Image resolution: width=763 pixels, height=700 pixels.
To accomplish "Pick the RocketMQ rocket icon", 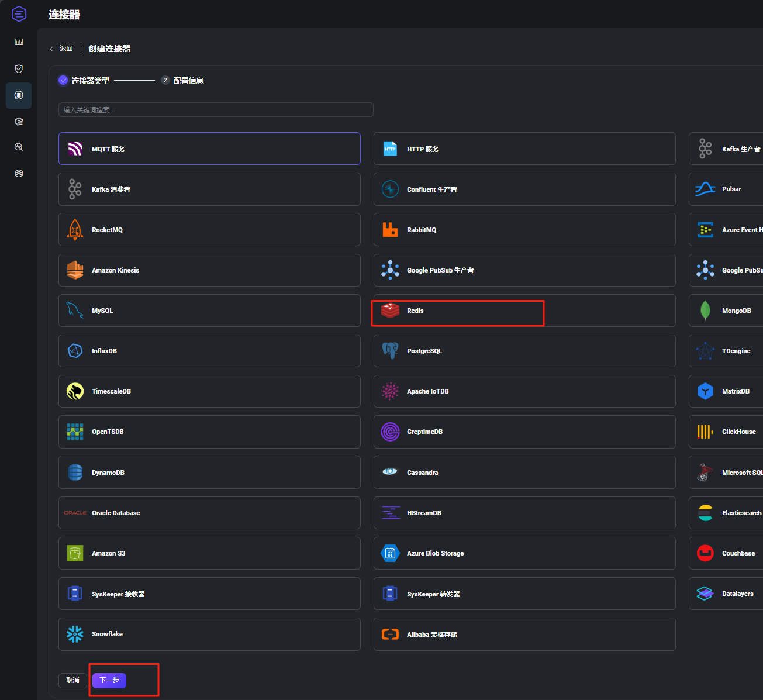I will [x=75, y=229].
